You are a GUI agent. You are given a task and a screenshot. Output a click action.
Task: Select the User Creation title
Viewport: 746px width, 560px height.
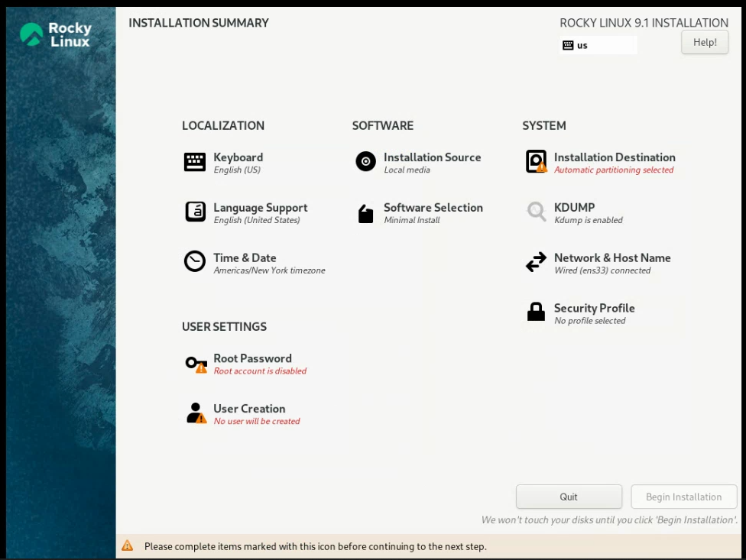tap(249, 409)
